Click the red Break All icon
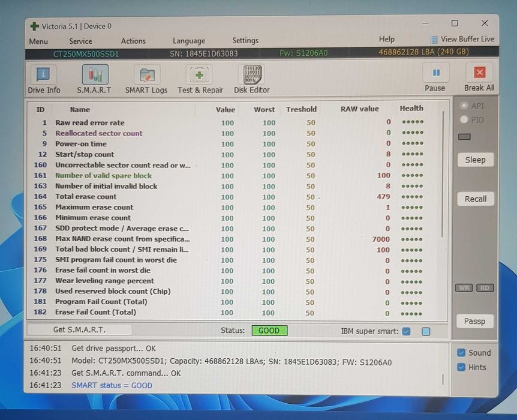Viewport: 517px width, 420px height. [x=479, y=72]
